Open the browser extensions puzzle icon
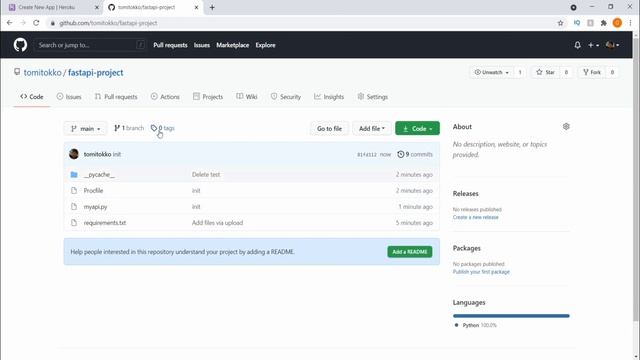The image size is (640, 360). 604,23
